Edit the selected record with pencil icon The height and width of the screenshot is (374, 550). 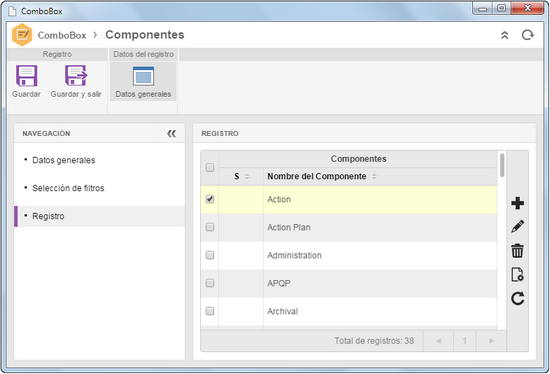[517, 227]
